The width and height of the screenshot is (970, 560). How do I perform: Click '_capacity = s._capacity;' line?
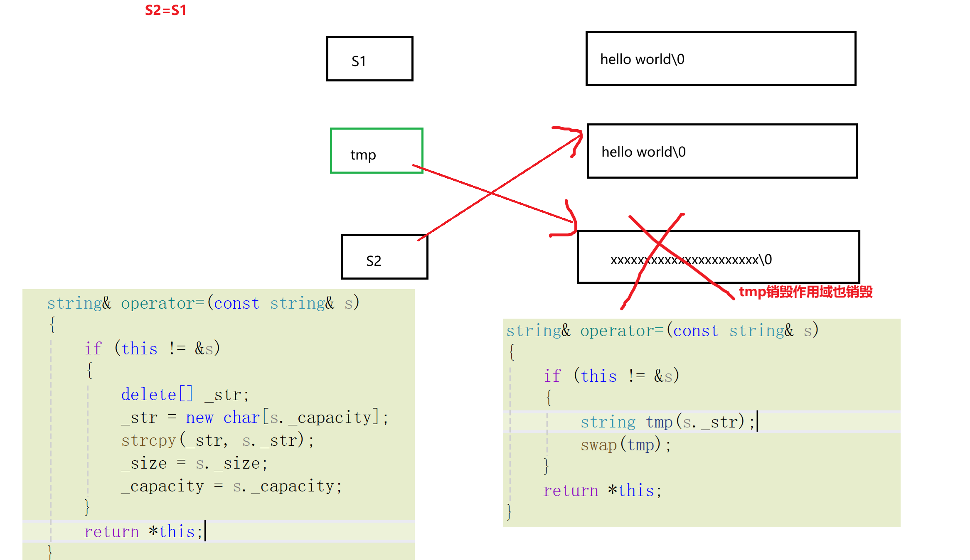click(231, 486)
